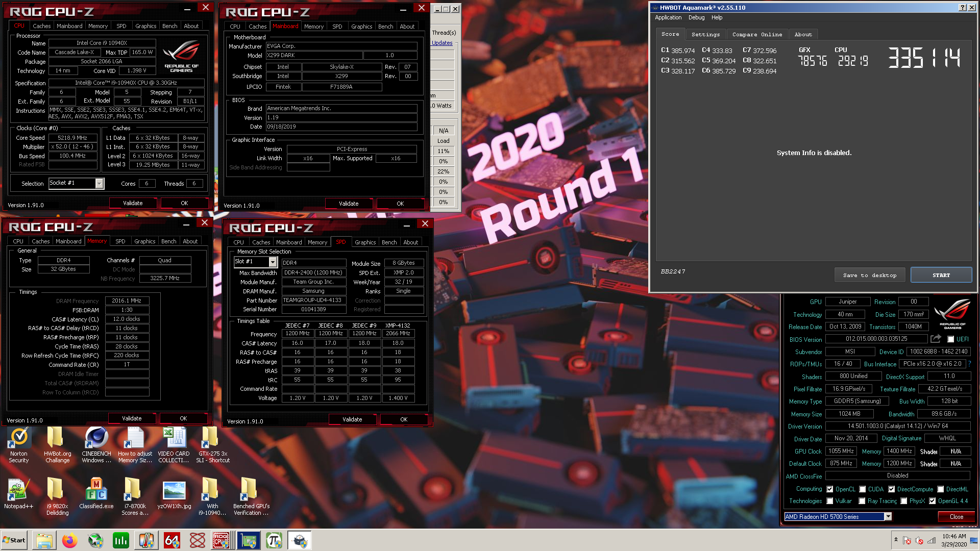Open Caches tab in the CPU-Z Mainboard window

[x=257, y=27]
